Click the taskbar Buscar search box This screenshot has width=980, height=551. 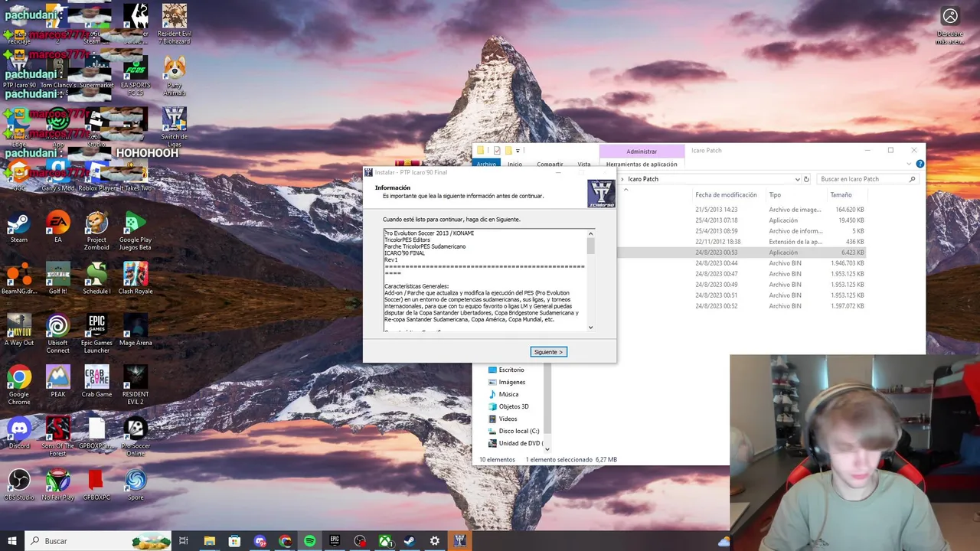[98, 541]
